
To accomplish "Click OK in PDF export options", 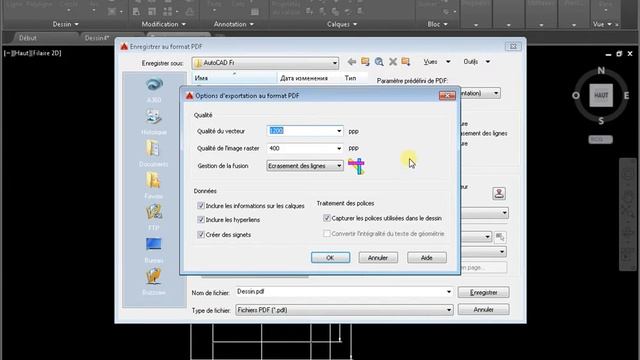I will (x=330, y=258).
